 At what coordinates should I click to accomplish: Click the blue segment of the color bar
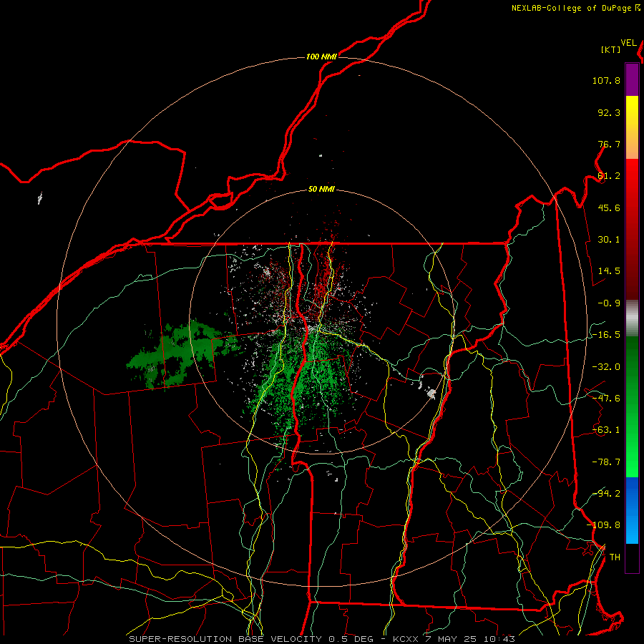coord(632,510)
